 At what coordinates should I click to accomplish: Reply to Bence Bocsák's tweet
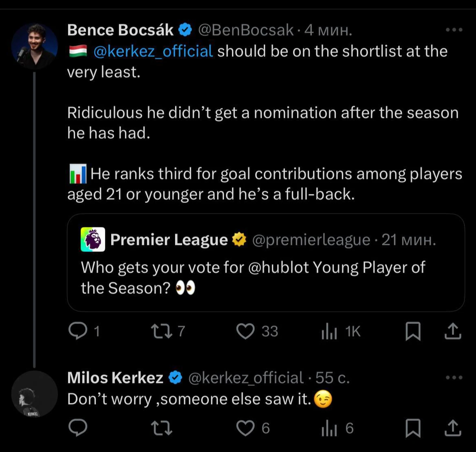coord(78,331)
